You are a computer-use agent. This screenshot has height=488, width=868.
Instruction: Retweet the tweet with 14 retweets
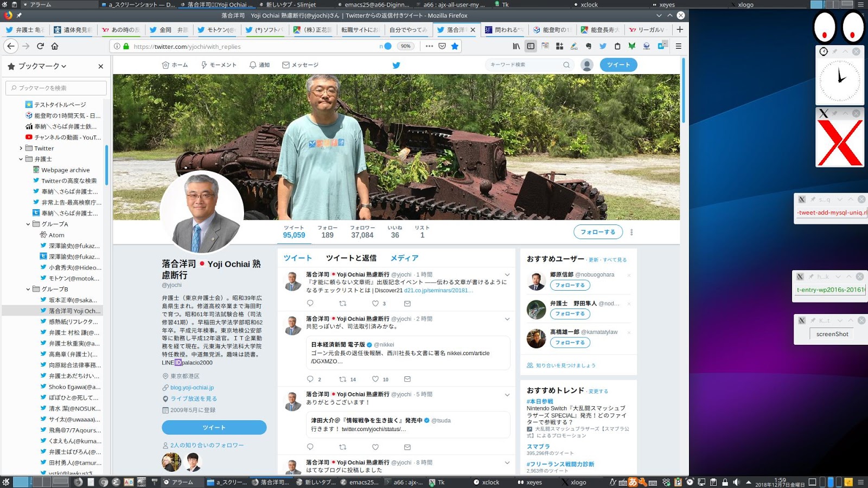pos(342,379)
